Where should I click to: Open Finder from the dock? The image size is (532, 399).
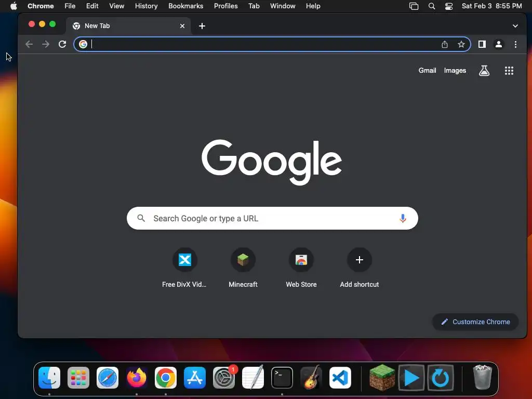click(x=49, y=378)
